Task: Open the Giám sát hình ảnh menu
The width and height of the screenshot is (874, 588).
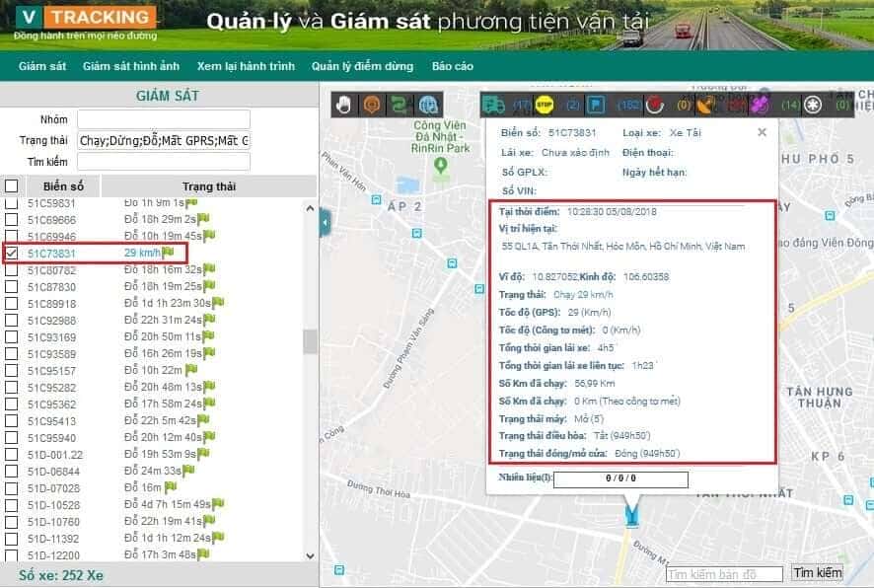Action: 131,66
